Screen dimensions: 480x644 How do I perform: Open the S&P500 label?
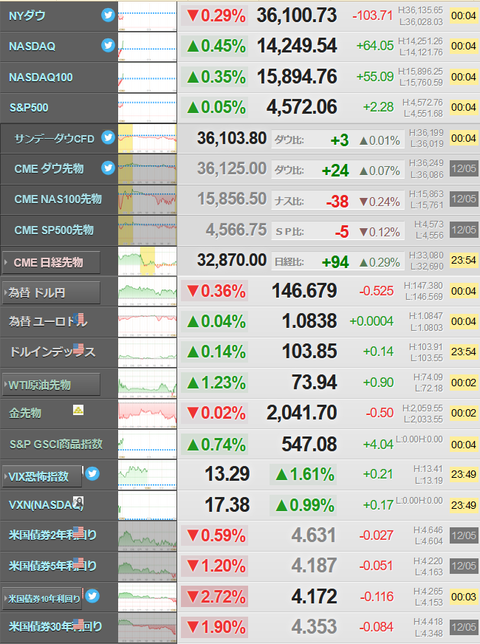tap(29, 108)
